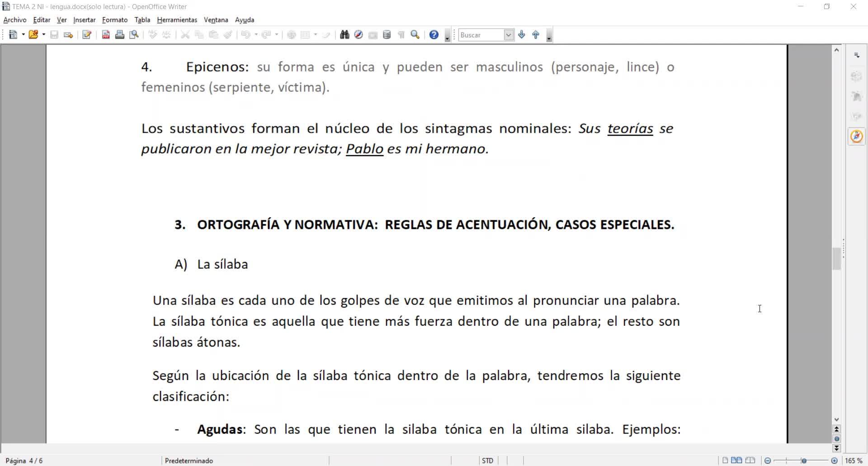This screenshot has height=466, width=868.
Task: Open the Navigator compass toolbar icon
Action: (359, 35)
